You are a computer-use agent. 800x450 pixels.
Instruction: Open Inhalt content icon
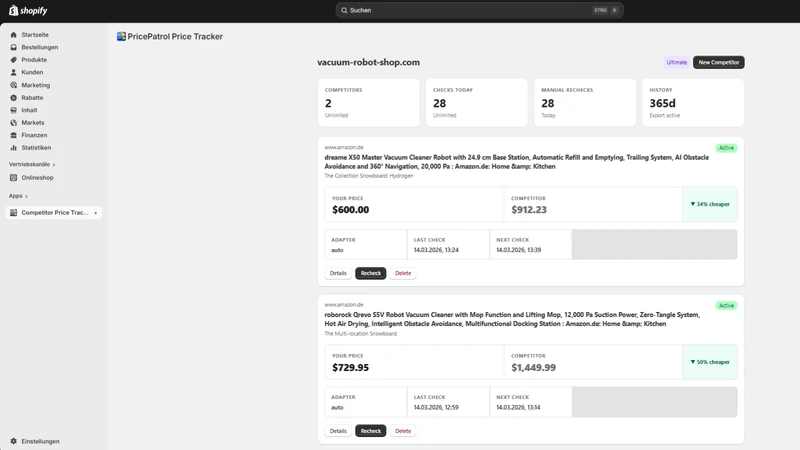pos(14,110)
